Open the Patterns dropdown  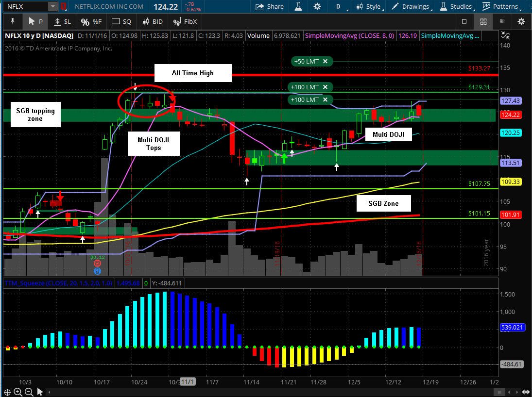pyautogui.click(x=501, y=6)
